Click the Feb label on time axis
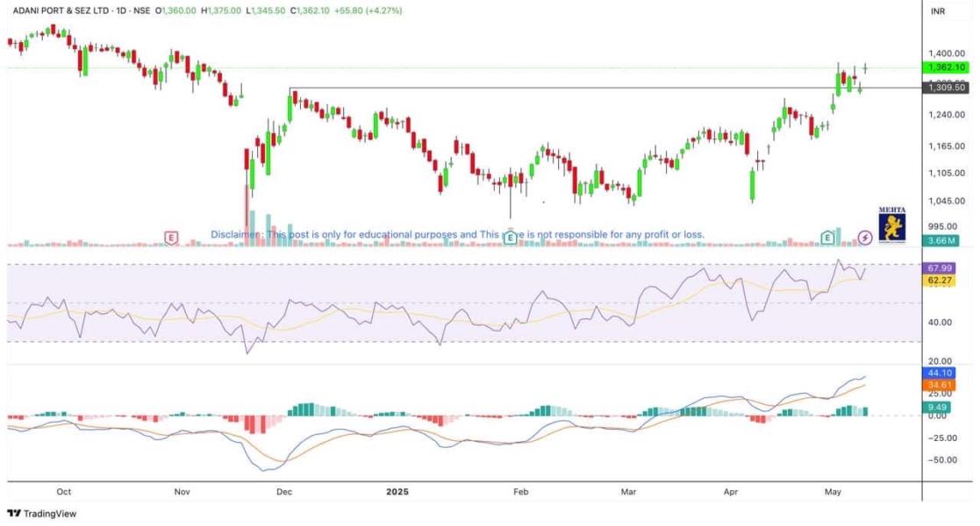This screenshot has width=980, height=526. pos(520,492)
